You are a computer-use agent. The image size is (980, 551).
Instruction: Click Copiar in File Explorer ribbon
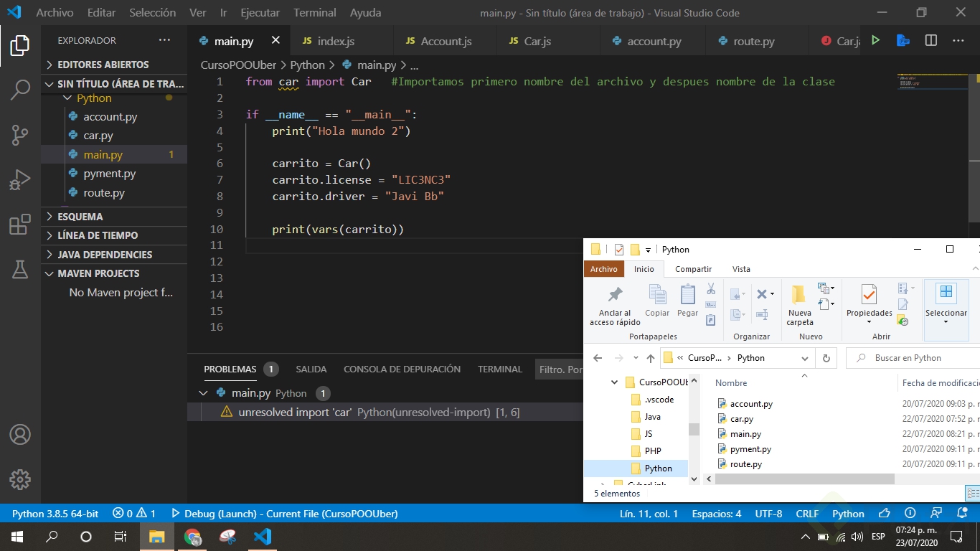tap(657, 301)
